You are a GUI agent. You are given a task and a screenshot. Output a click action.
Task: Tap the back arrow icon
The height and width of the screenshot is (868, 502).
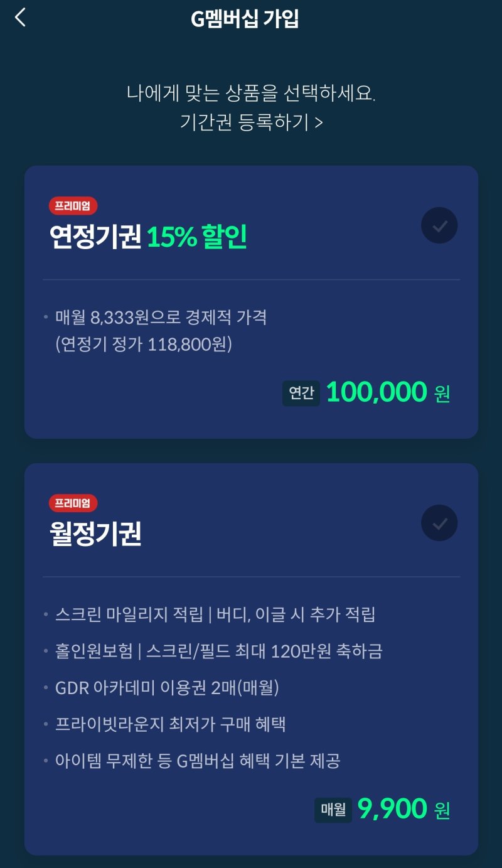[x=20, y=18]
